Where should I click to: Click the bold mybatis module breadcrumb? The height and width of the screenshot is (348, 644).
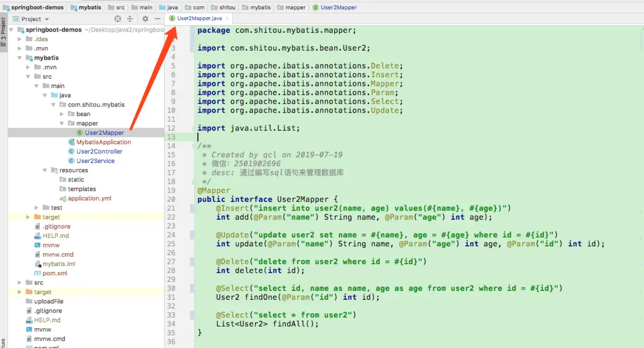85,7
